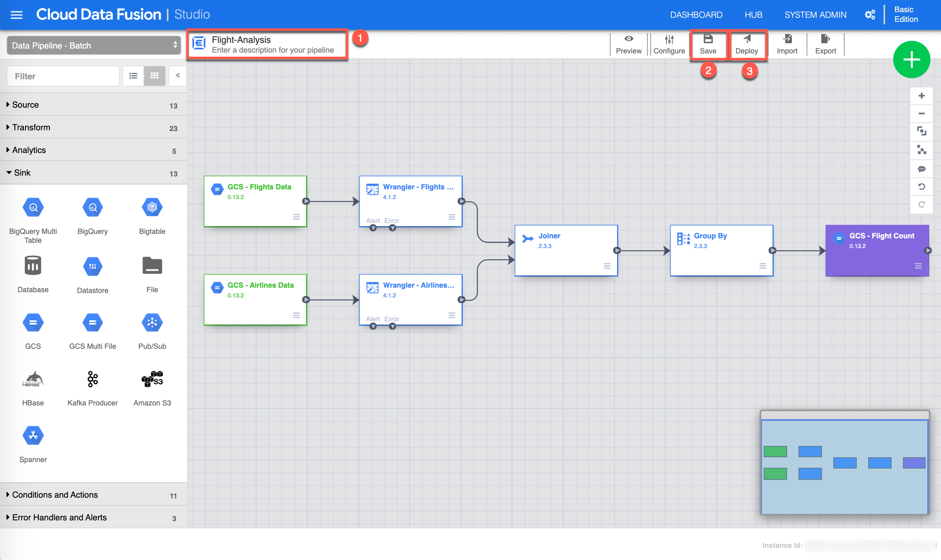The width and height of the screenshot is (941, 560).
Task: Open the settings gears icon
Action: [x=870, y=15]
